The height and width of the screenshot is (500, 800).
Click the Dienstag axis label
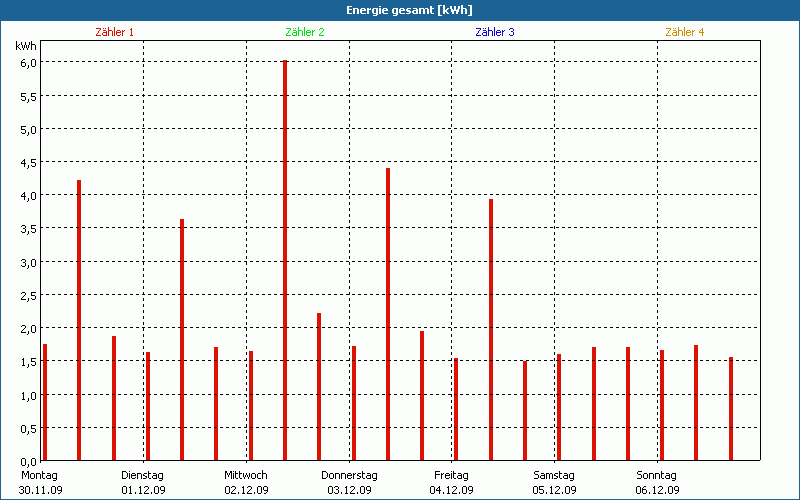(142, 476)
